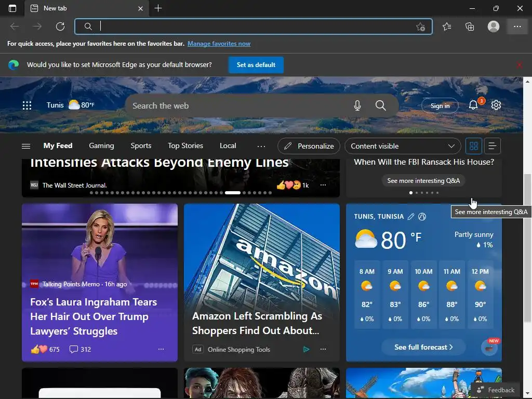The image size is (532, 399).
Task: Switch to My Feed tab
Action: pos(58,145)
